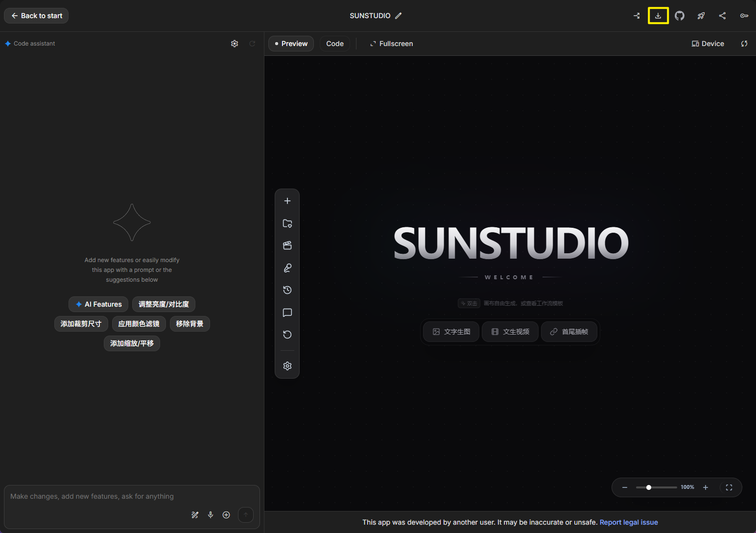Image resolution: width=756 pixels, height=533 pixels.
Task: Click the plus icon in canvas sidebar
Action: coord(287,201)
